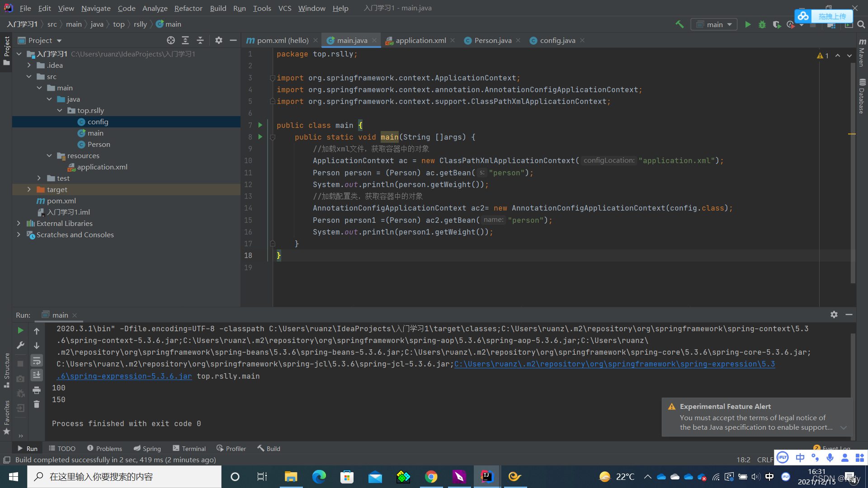Click the green Run button in top toolbar

(x=748, y=24)
